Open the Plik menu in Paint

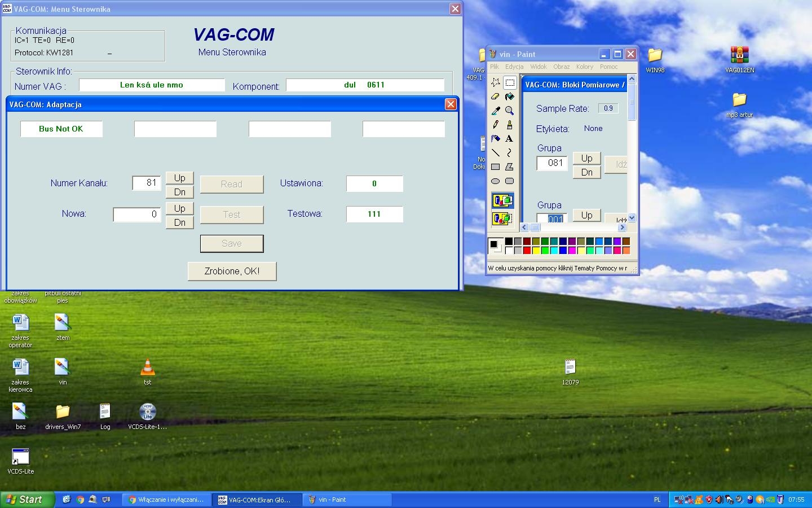point(495,67)
